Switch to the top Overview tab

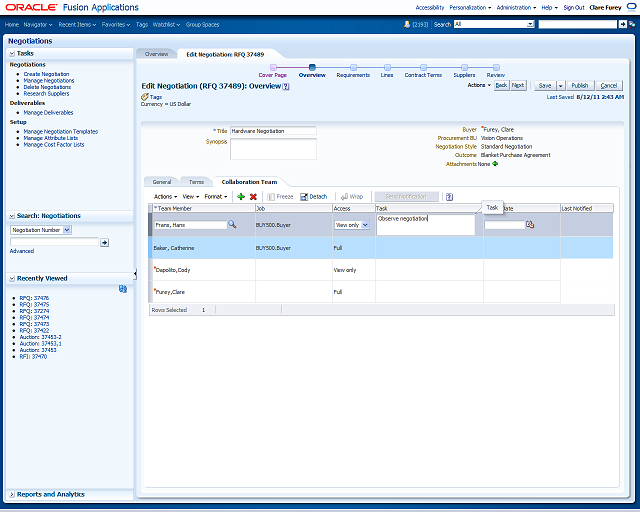point(156,54)
